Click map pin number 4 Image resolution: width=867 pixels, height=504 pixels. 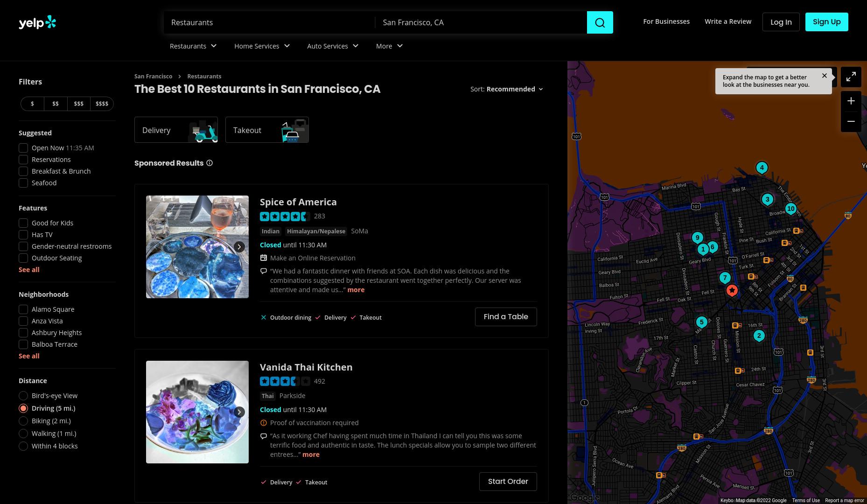click(x=762, y=168)
